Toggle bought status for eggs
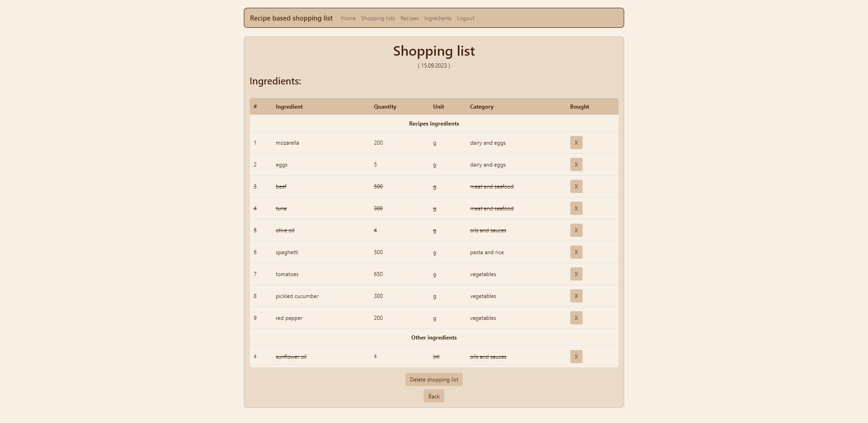868x423 pixels. point(576,164)
